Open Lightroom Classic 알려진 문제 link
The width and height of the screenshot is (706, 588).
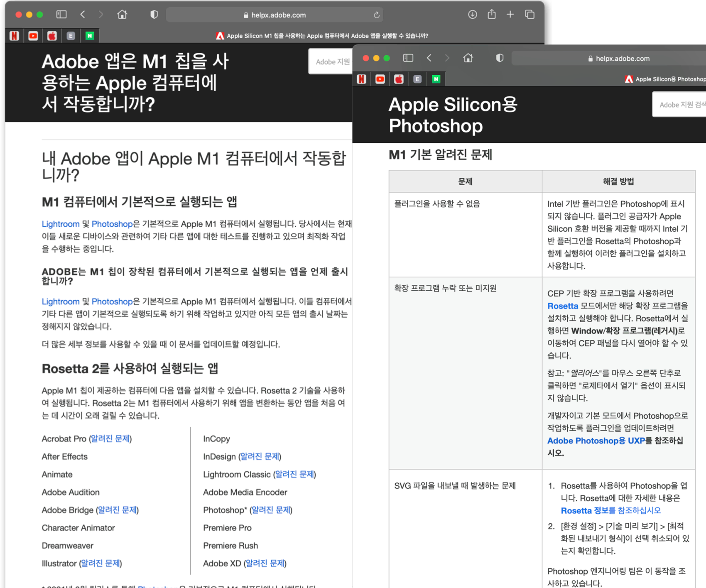coord(294,474)
